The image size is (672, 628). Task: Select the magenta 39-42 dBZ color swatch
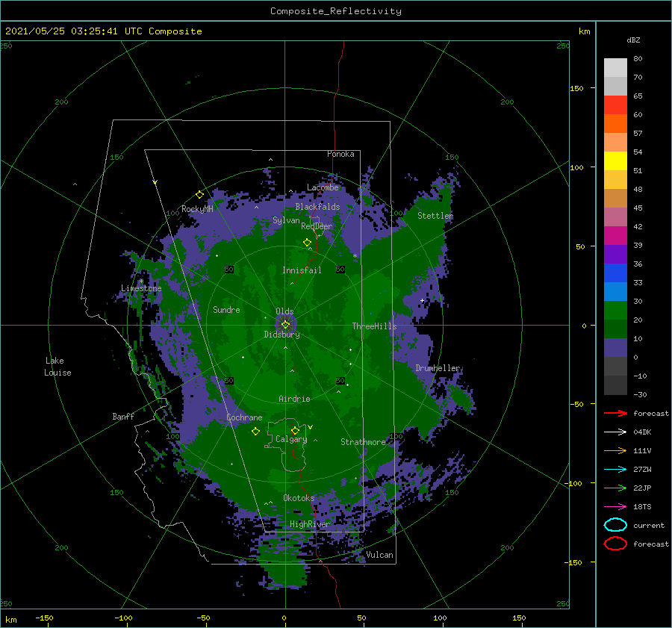[x=615, y=236]
